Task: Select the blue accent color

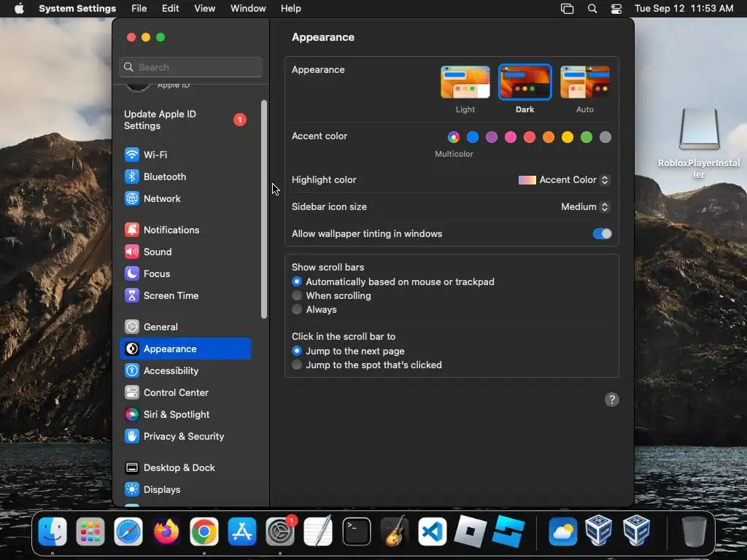Action: pos(473,137)
